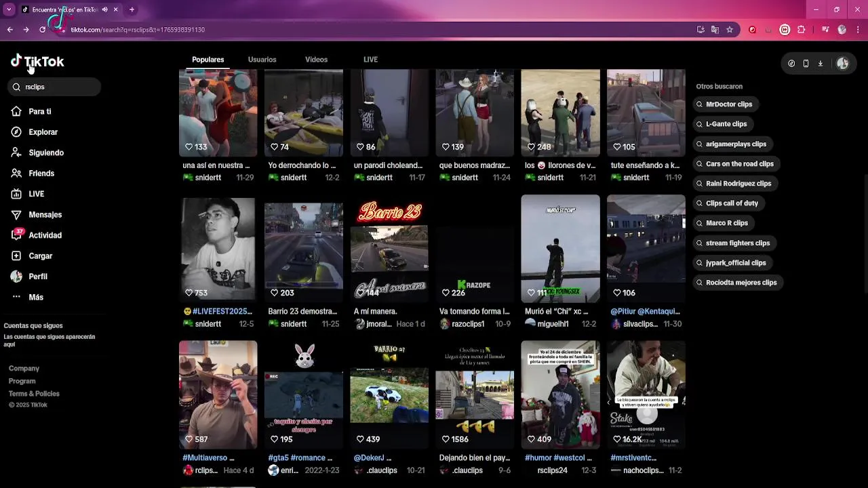Screen dimensions: 868x488
Task: Open Perfil page in sidebar
Action: click(29, 277)
